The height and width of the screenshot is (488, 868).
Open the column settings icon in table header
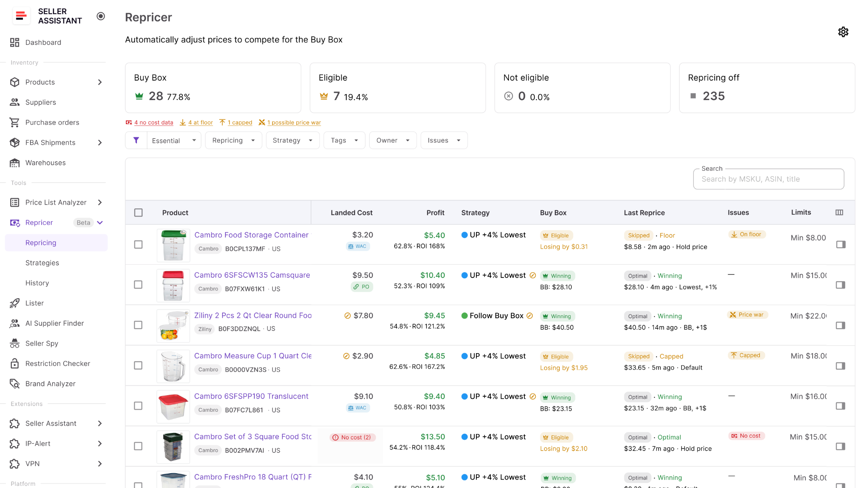839,213
